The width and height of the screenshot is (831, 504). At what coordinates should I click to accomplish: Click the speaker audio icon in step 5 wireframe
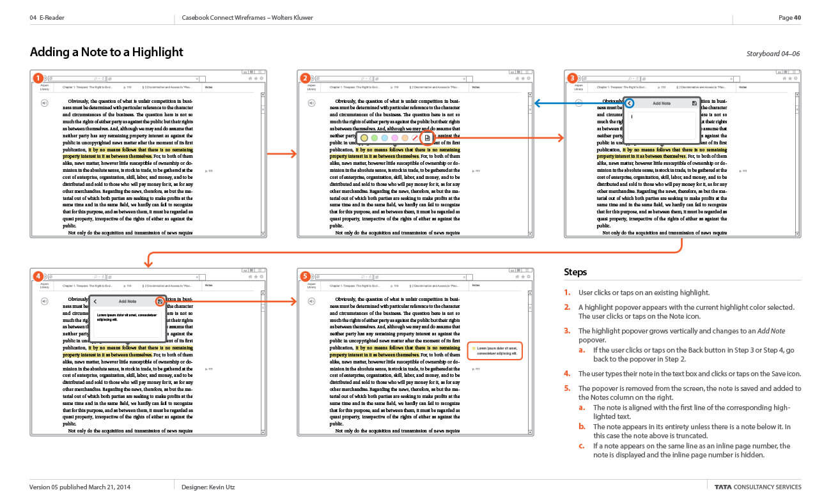[x=311, y=300]
